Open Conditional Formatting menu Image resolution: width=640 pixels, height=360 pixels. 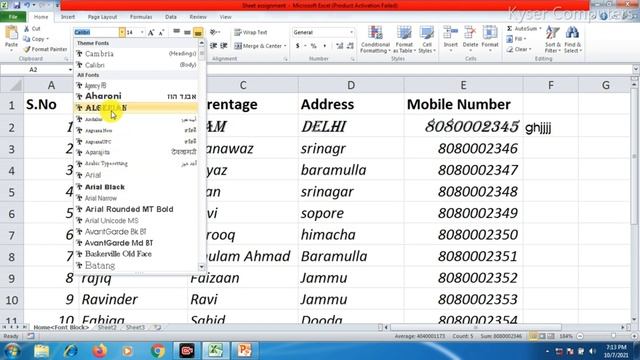point(375,39)
